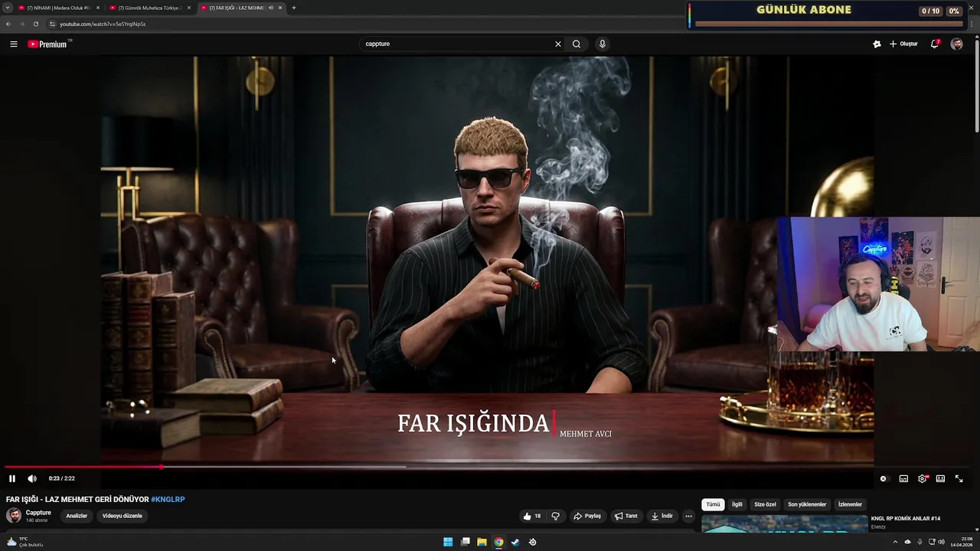
Task: Toggle subtitles/closed captions button
Action: click(x=903, y=478)
